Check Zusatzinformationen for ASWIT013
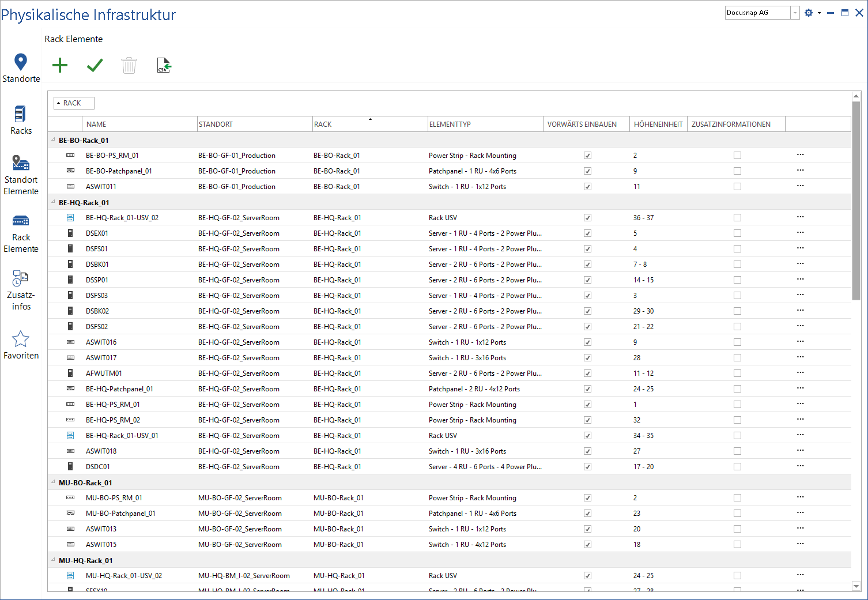 [737, 529]
